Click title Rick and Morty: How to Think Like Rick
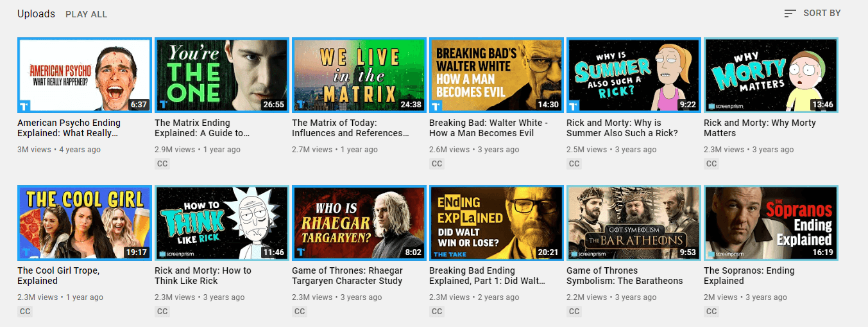 pos(203,276)
